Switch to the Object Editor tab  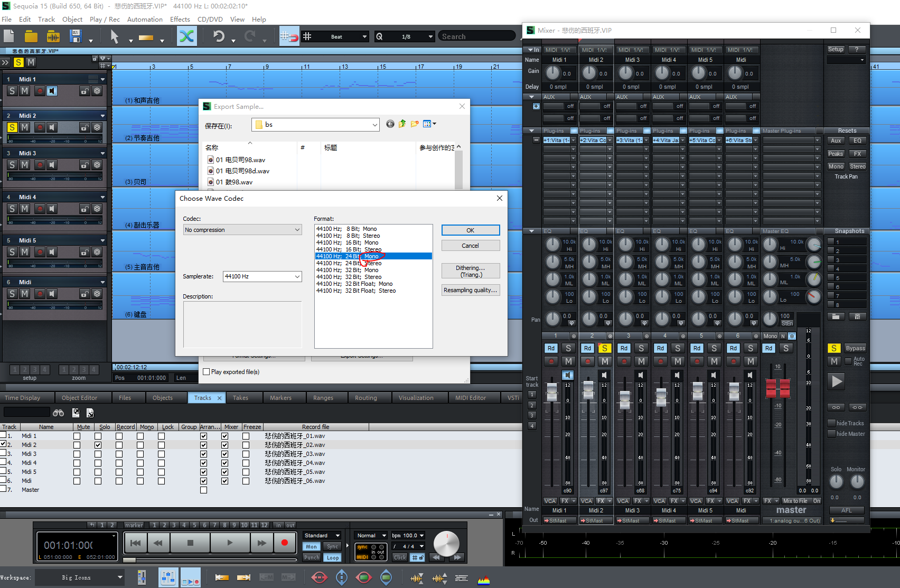point(79,398)
